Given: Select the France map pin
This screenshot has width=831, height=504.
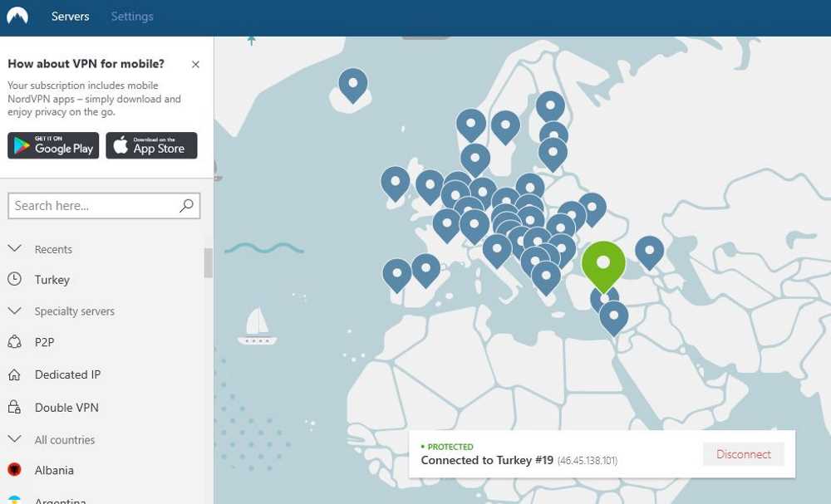Looking at the screenshot, I should [447, 226].
